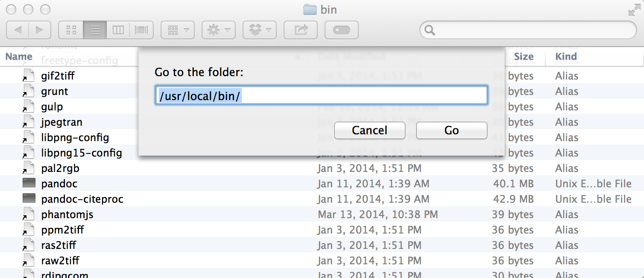This screenshot has width=644, height=278.
Task: Click the Share toolbar button
Action: pyautogui.click(x=301, y=30)
